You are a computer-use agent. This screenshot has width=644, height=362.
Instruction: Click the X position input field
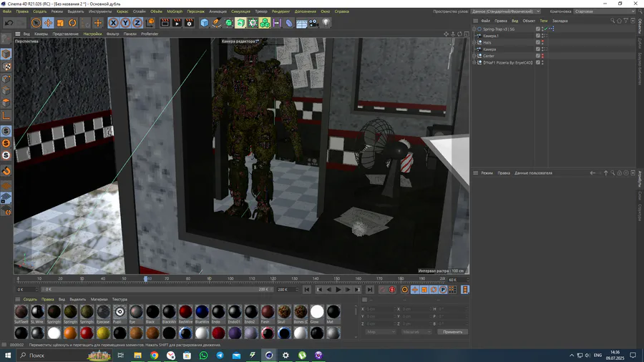pyautogui.click(x=380, y=309)
